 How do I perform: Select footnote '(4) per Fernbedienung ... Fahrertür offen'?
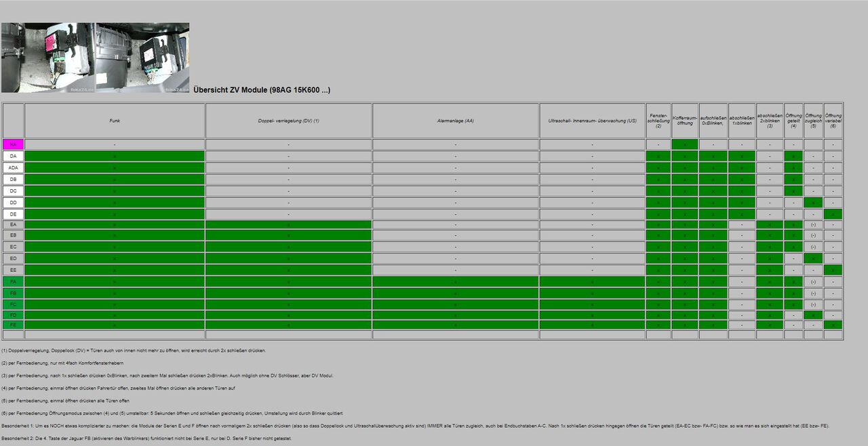click(x=118, y=388)
